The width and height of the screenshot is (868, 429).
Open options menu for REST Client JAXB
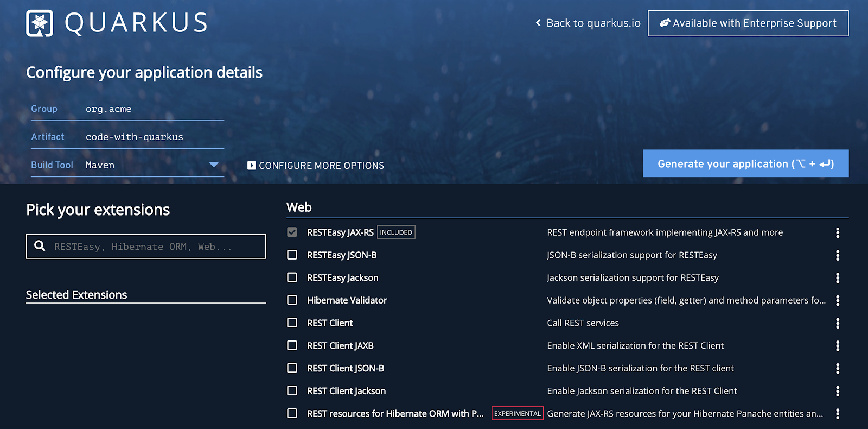[x=838, y=346]
